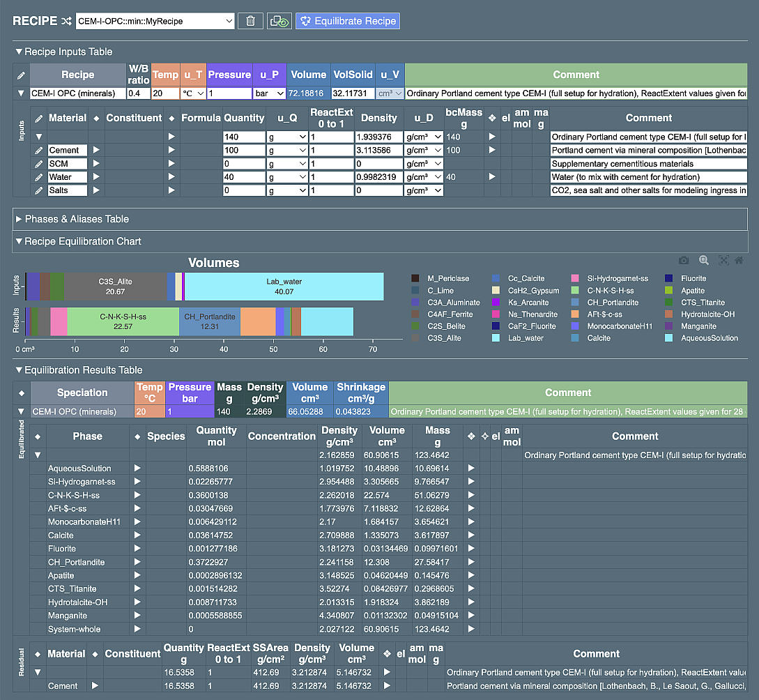Click the autoscale icon above the chart
759x700 pixels.
tap(723, 260)
